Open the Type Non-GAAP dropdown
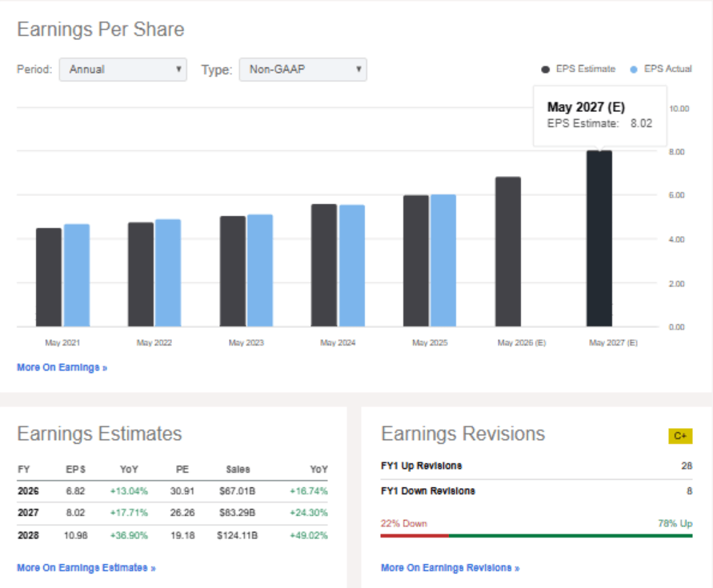The width and height of the screenshot is (713, 588). pyautogui.click(x=302, y=70)
